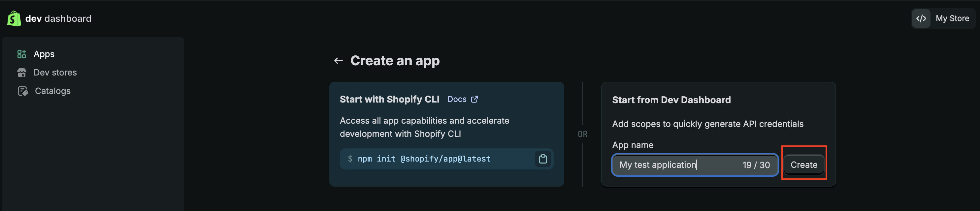Open the Shopify CLI Docs link
Screen dimensions: 980x211
(457, 100)
